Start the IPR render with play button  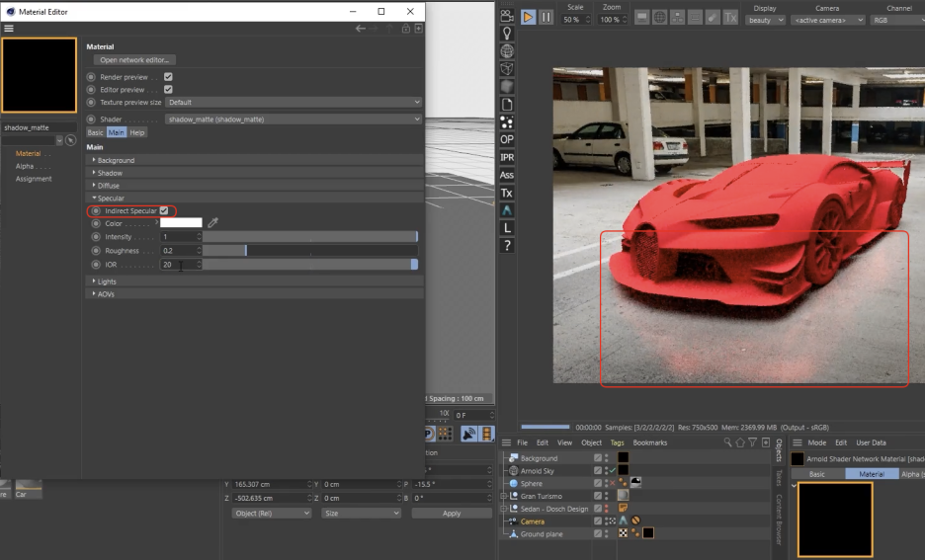pos(528,17)
